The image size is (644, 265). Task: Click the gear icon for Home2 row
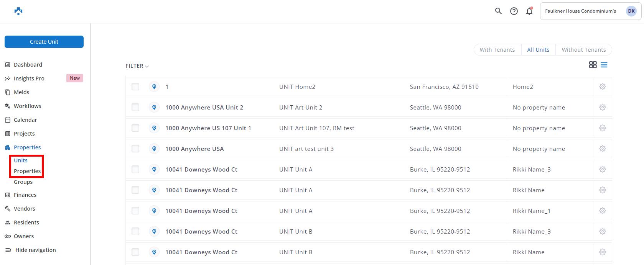[602, 87]
